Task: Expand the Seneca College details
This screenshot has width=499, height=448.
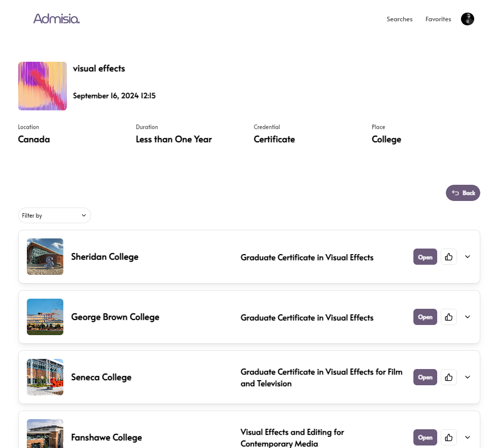Action: pyautogui.click(x=468, y=377)
